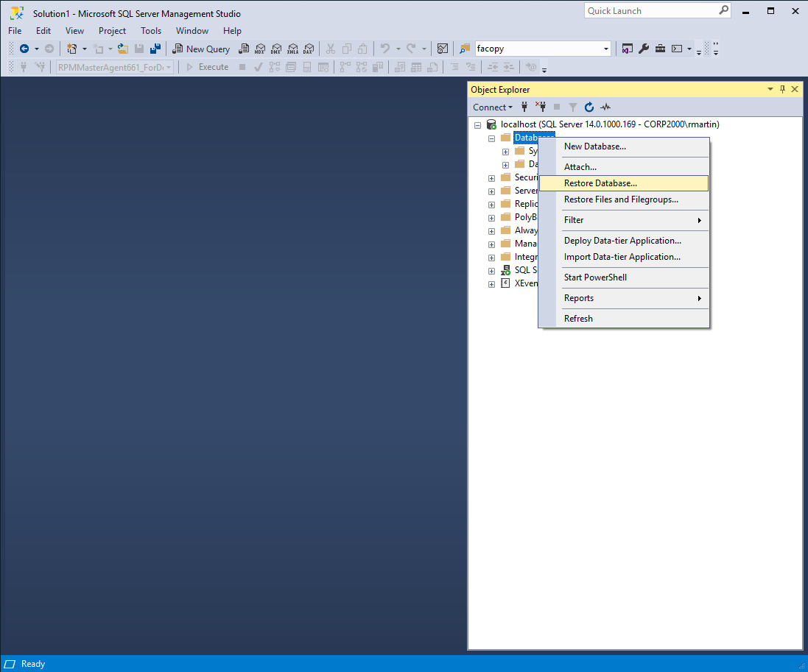
Task: Click the New Query button
Action: point(201,49)
